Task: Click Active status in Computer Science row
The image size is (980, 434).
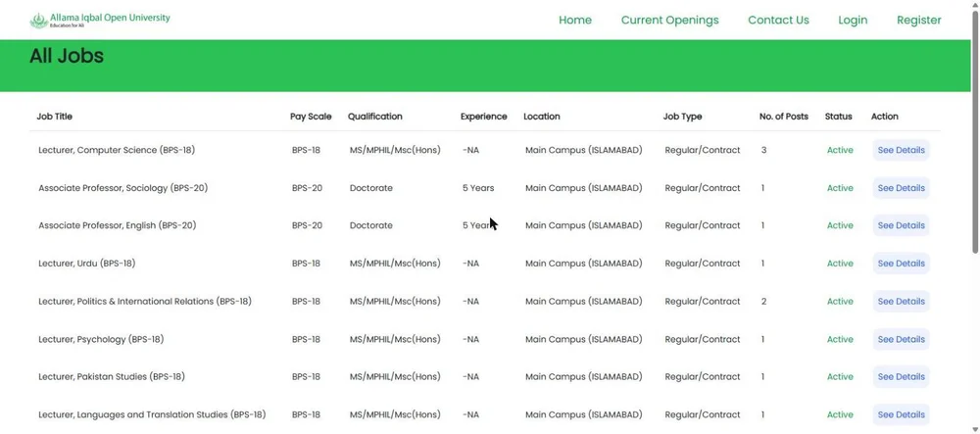Action: click(x=840, y=150)
